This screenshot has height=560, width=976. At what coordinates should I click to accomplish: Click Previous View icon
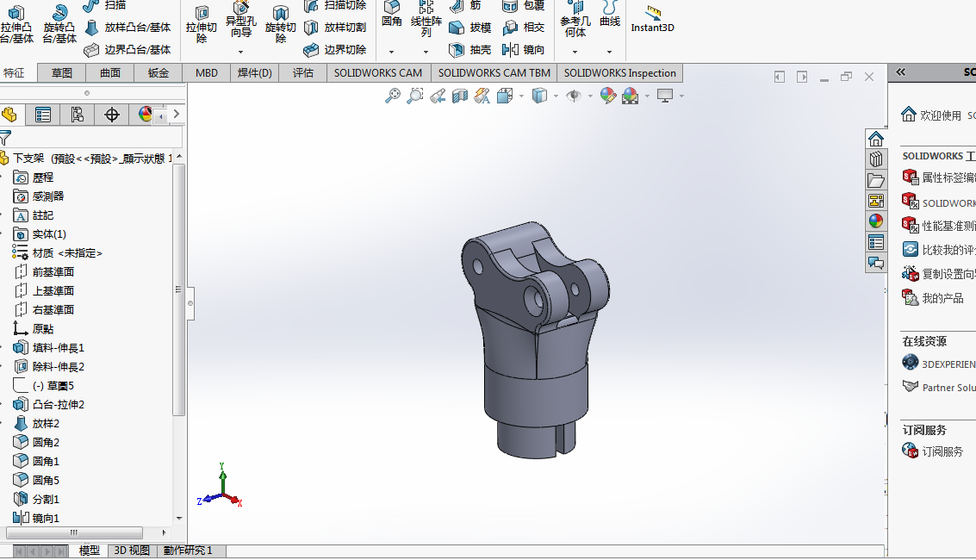point(438,96)
